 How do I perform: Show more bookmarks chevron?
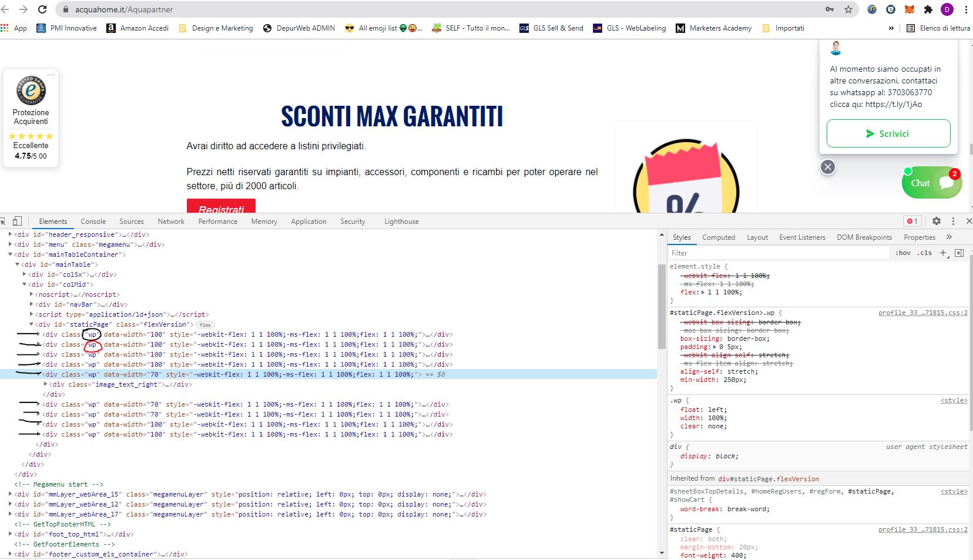[891, 28]
